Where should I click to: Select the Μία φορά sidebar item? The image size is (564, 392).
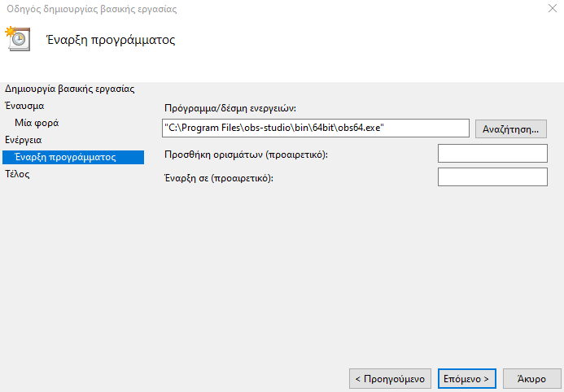pos(37,123)
